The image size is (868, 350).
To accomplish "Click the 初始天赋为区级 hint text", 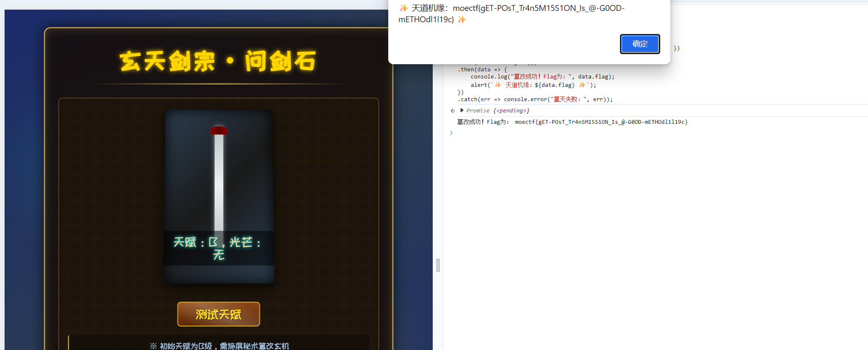I will [x=220, y=346].
